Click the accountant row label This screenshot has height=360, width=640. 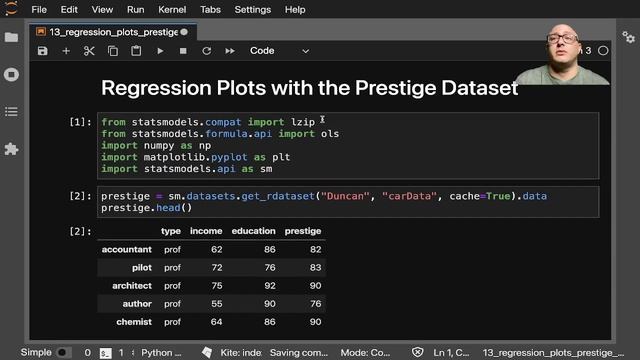click(127, 249)
